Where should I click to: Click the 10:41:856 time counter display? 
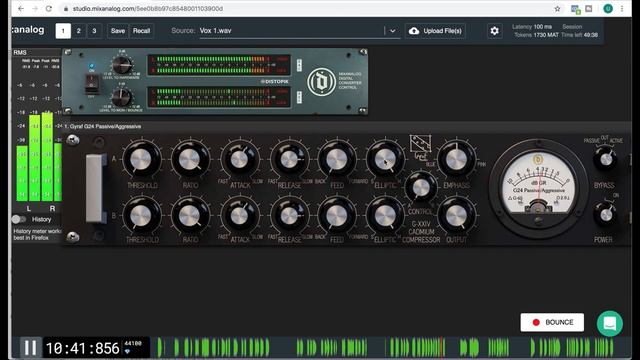point(82,348)
